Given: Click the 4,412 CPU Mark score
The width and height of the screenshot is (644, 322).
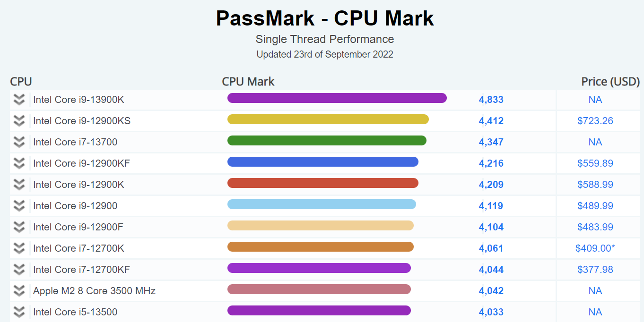Looking at the screenshot, I should [491, 121].
